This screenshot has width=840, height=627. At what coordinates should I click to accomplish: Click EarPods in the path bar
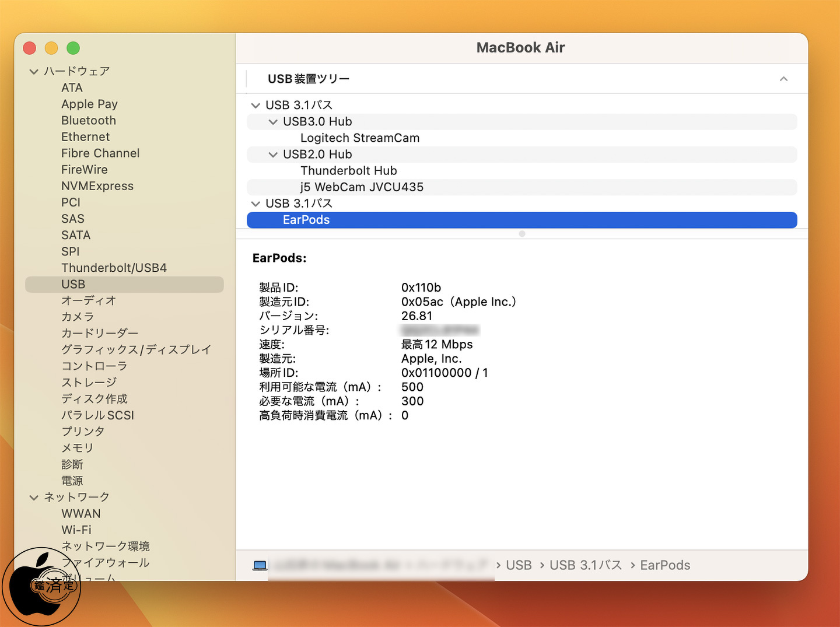point(665,565)
